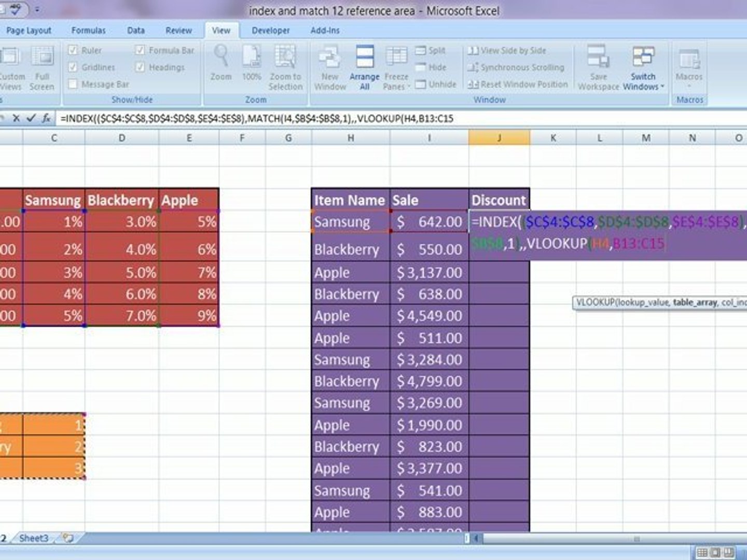Open the Quick Access Toolbar customize dropdown

[x=37, y=10]
